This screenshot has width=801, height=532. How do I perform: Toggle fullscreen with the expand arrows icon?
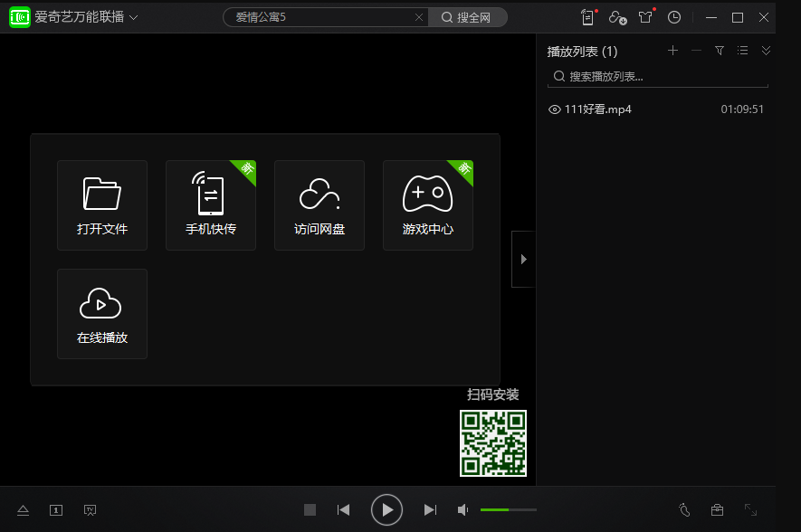pos(750,510)
